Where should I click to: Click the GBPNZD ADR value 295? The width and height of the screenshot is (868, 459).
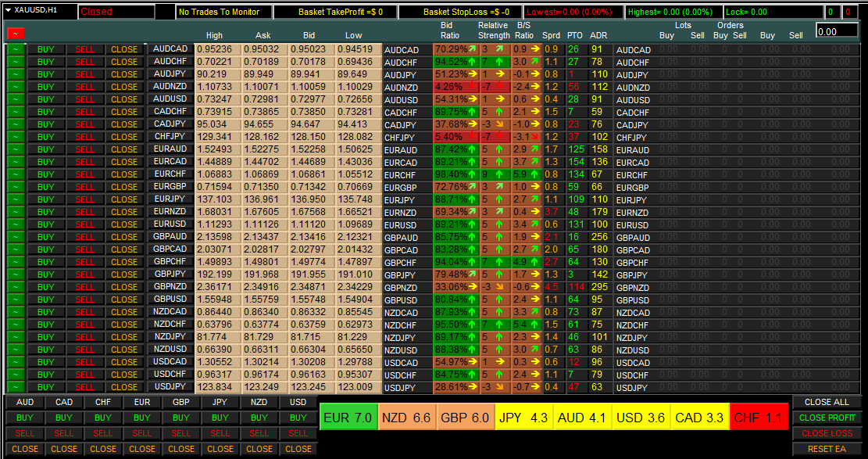(x=599, y=287)
